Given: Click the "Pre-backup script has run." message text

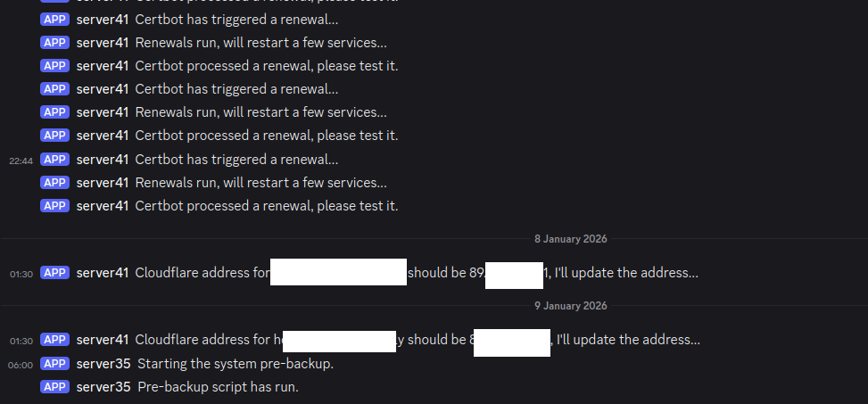Looking at the screenshot, I should pos(218,387).
